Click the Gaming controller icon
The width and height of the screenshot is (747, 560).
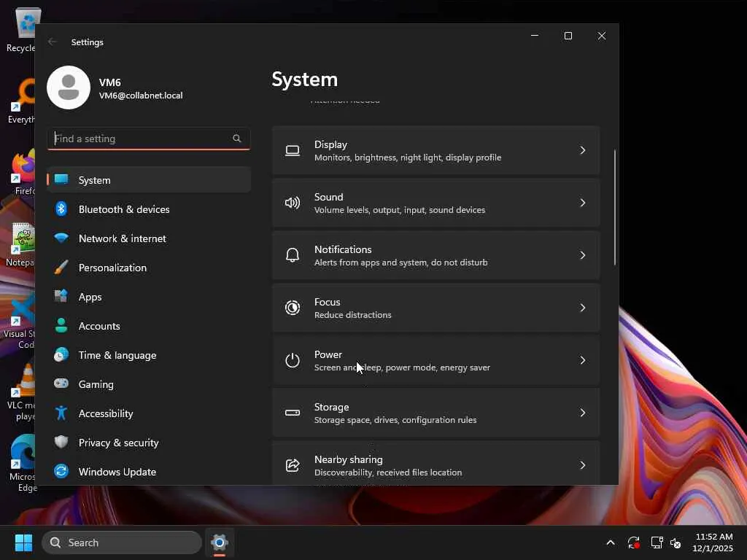pyautogui.click(x=61, y=384)
